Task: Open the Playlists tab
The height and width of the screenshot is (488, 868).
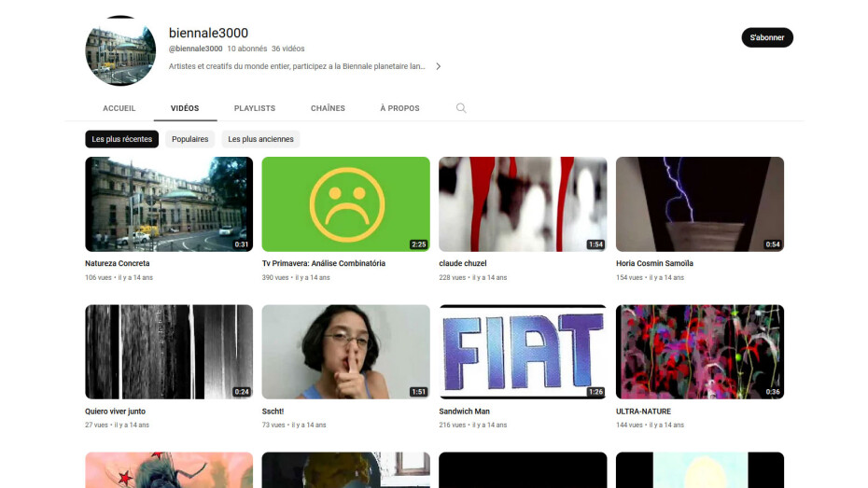Action: (255, 108)
